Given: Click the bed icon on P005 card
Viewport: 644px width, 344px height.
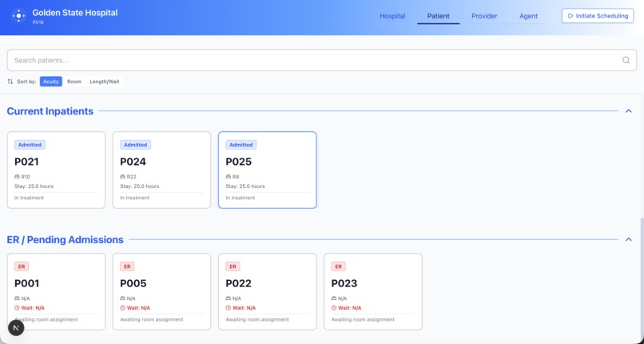Looking at the screenshot, I should click(x=122, y=298).
